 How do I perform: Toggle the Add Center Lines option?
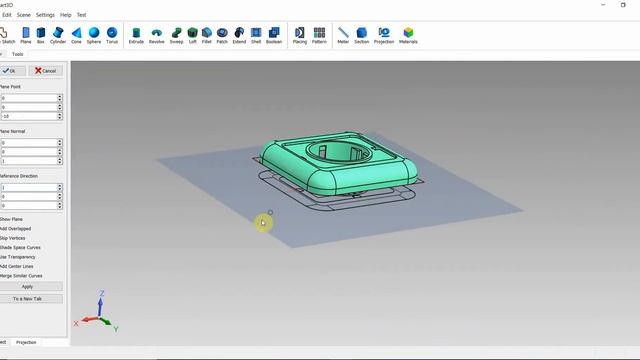(17, 266)
